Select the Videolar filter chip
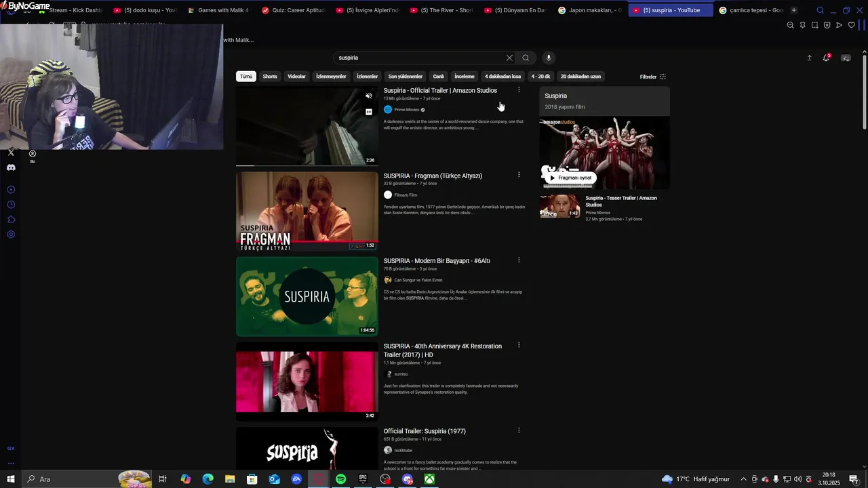The image size is (868, 488). (296, 77)
